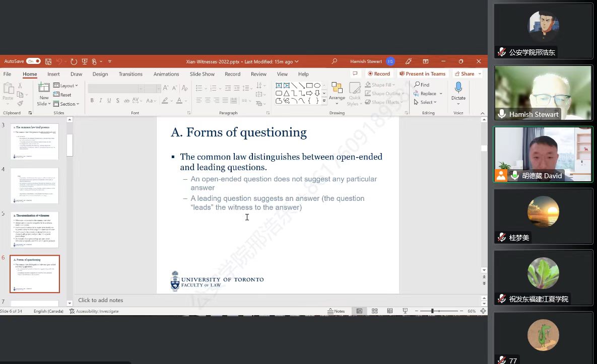Image resolution: width=597 pixels, height=364 pixels.
Task: Open the Design ribbon tab
Action: pos(100,74)
